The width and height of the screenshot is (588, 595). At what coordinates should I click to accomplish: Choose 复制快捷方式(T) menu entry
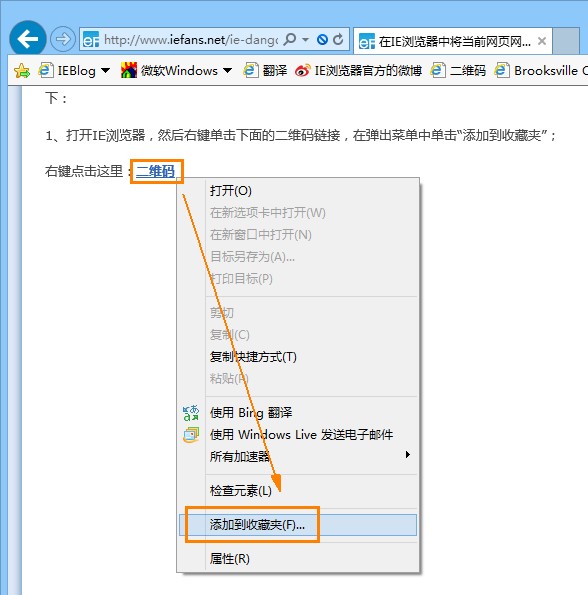click(x=298, y=357)
